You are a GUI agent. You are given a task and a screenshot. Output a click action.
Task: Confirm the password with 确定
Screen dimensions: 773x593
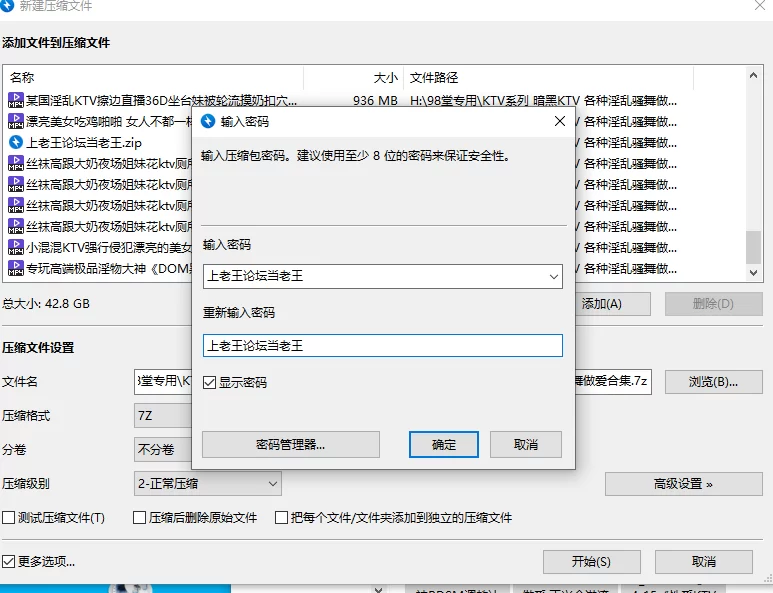(x=444, y=445)
